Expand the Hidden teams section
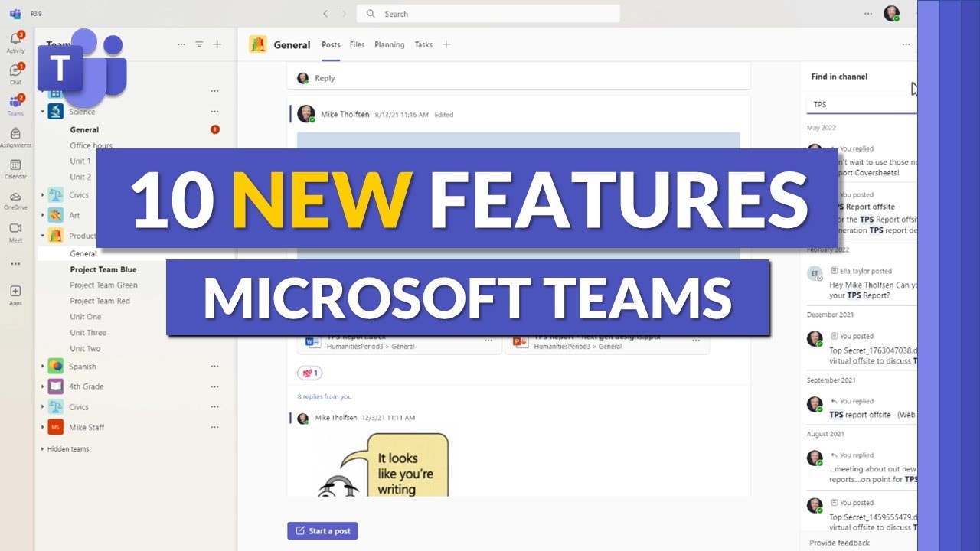The image size is (980, 551). [x=43, y=449]
